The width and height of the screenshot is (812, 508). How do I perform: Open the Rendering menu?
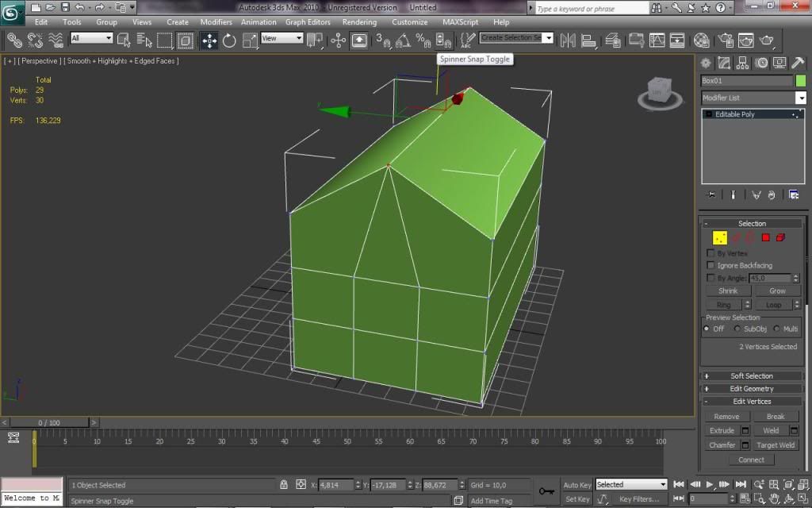pyautogui.click(x=359, y=22)
